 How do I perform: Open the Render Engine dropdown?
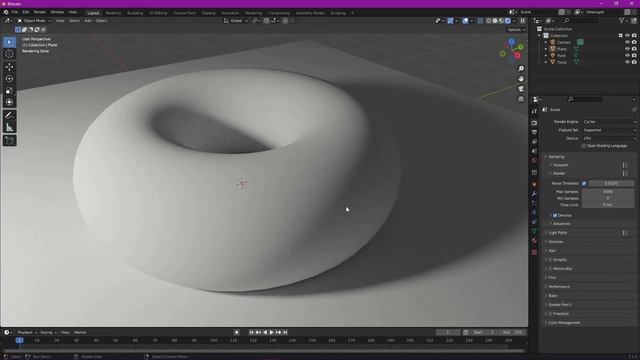609,122
